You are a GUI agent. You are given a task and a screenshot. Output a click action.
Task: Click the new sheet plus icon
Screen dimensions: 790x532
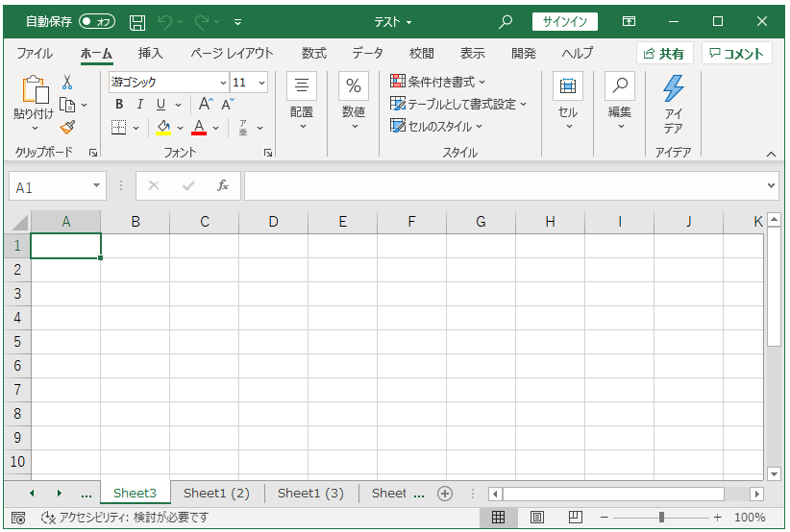tap(444, 494)
